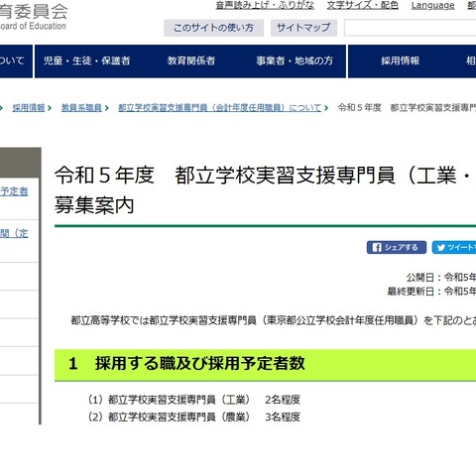Click heading 採用する職及び採用予定者数
This screenshot has height=476, width=476.
point(186,364)
